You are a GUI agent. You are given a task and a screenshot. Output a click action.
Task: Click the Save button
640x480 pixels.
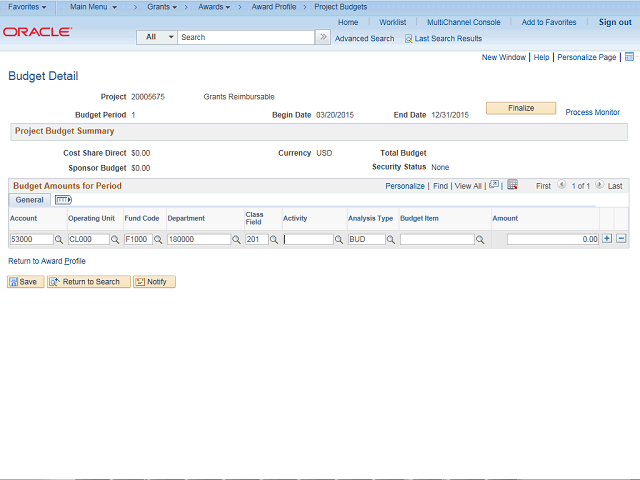tap(26, 282)
